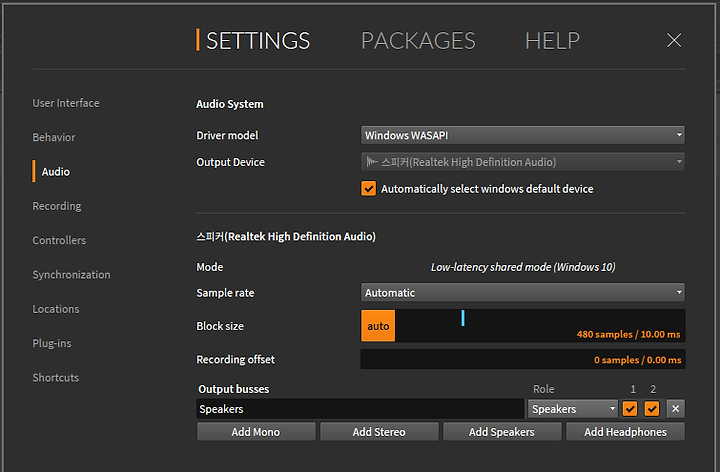Click the Output busses label
The image size is (720, 472).
click(x=233, y=389)
